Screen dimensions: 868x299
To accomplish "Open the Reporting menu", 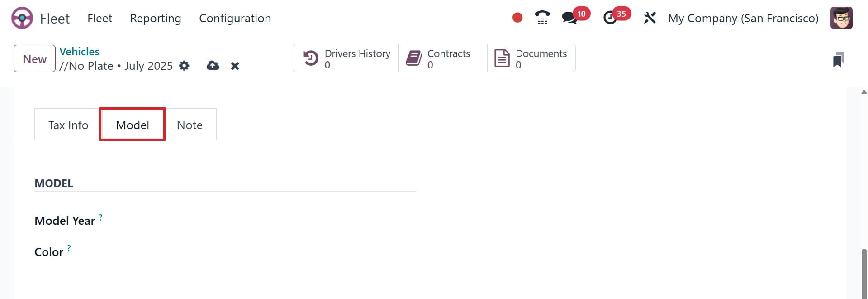I will point(156,18).
